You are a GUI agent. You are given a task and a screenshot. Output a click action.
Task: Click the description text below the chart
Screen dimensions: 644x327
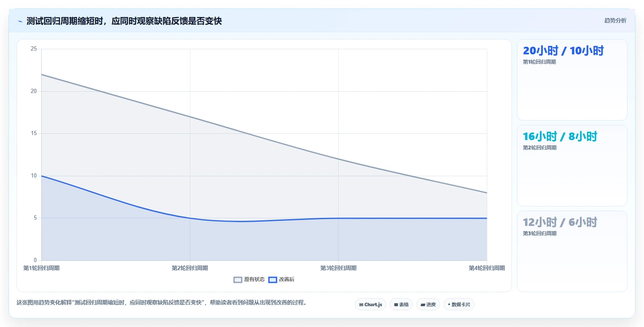(161, 303)
